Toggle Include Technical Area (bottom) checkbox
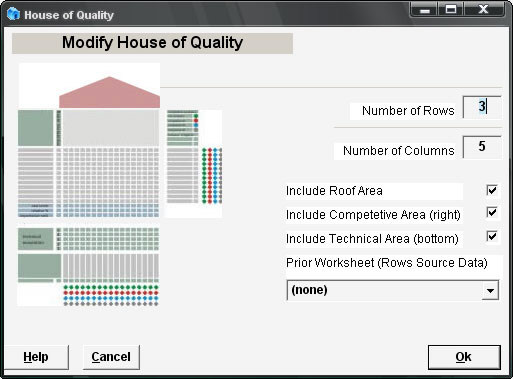The height and width of the screenshot is (379, 513). coord(492,237)
